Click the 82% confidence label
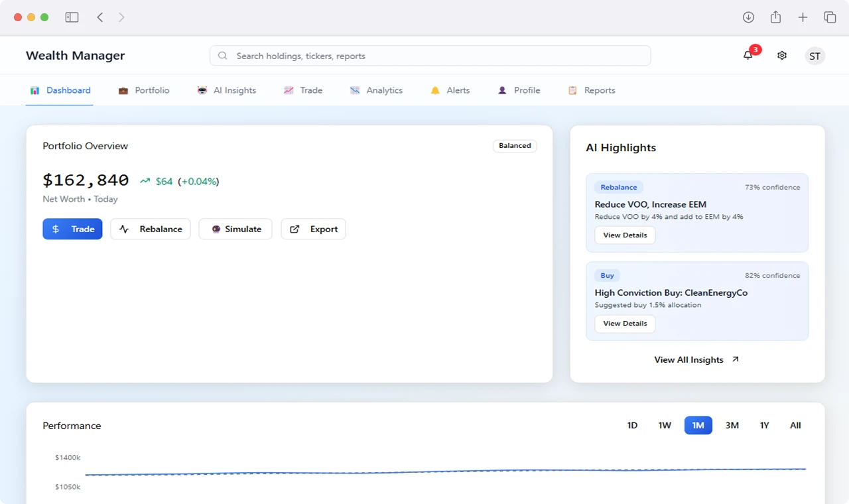Viewport: 849px width, 504px height. (x=773, y=275)
